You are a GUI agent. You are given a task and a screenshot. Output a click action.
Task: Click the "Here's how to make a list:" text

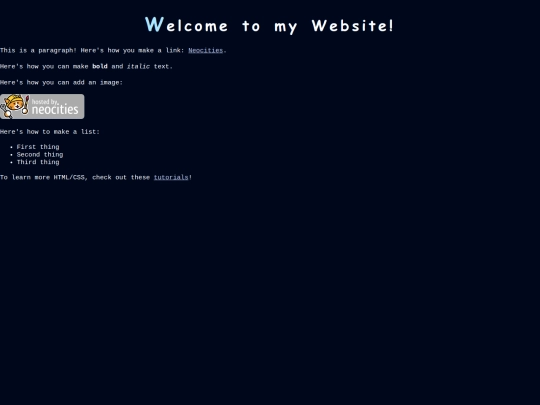tap(50, 132)
